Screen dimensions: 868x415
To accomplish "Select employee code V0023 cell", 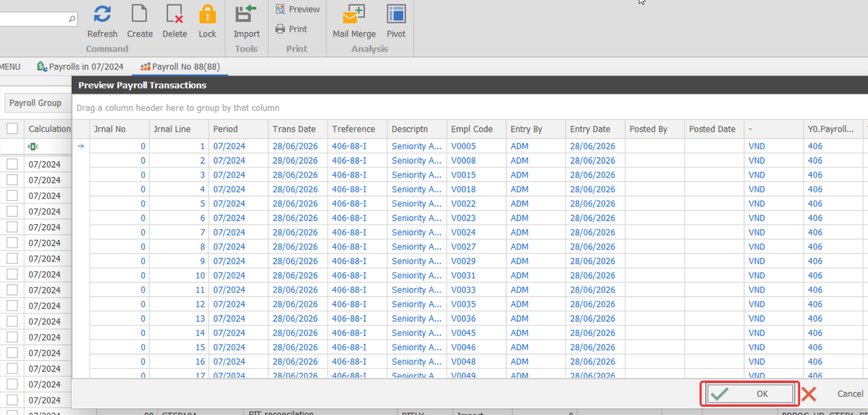I will tap(476, 218).
